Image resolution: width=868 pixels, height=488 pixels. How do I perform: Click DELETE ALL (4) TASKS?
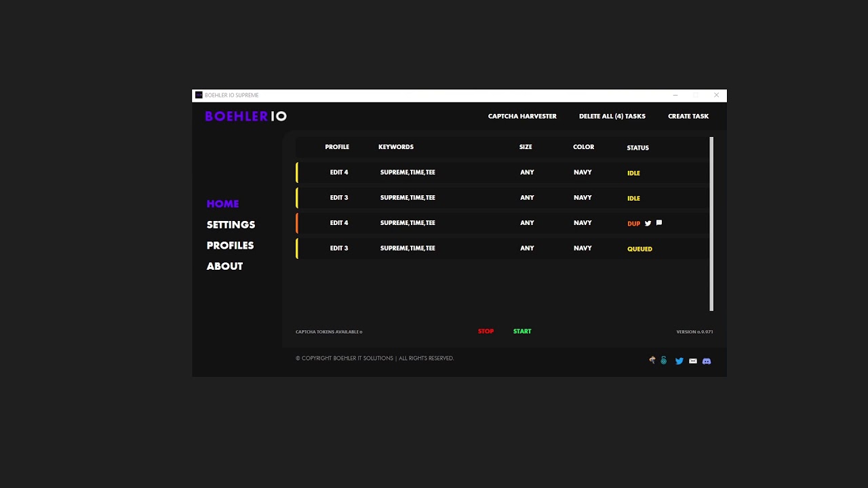[612, 117]
